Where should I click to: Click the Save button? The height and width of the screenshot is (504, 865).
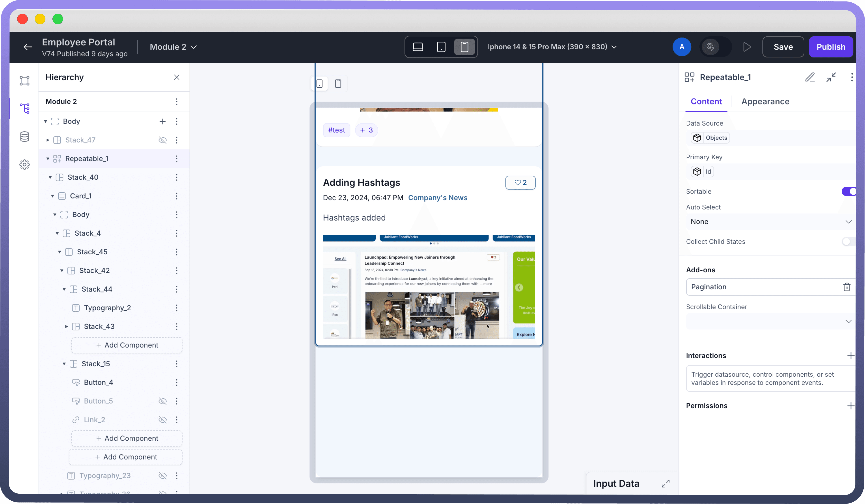coord(783,47)
